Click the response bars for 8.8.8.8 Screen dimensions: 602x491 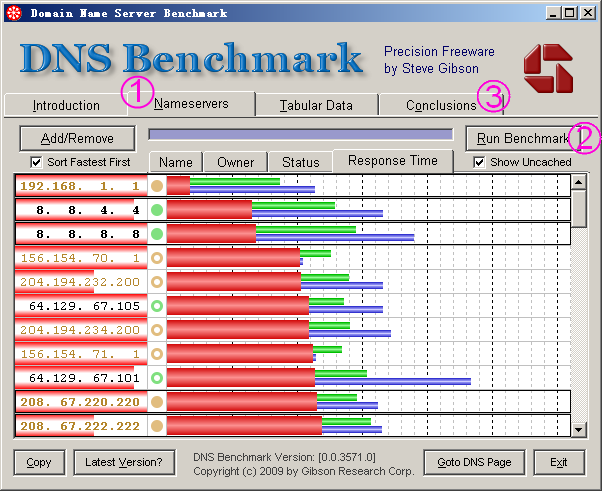291,234
